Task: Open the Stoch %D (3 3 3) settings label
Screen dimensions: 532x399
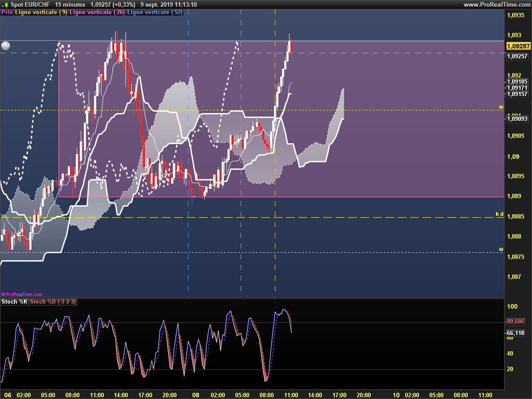Action: (53, 302)
